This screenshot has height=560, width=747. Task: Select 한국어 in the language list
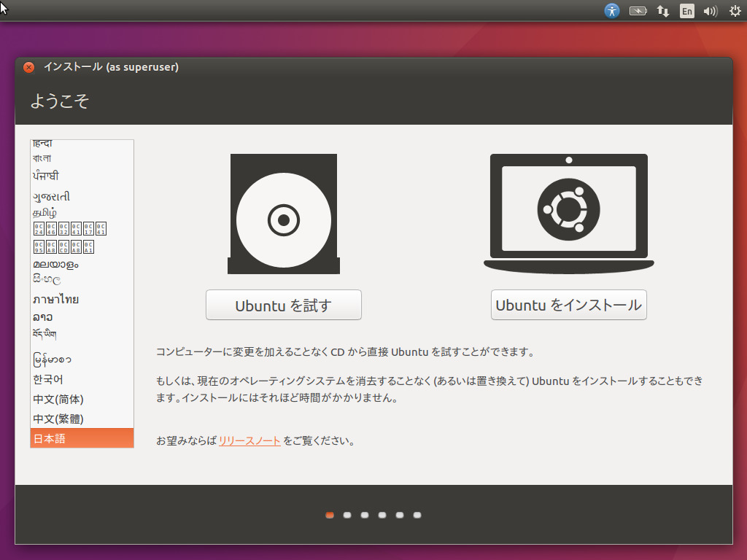[82, 379]
